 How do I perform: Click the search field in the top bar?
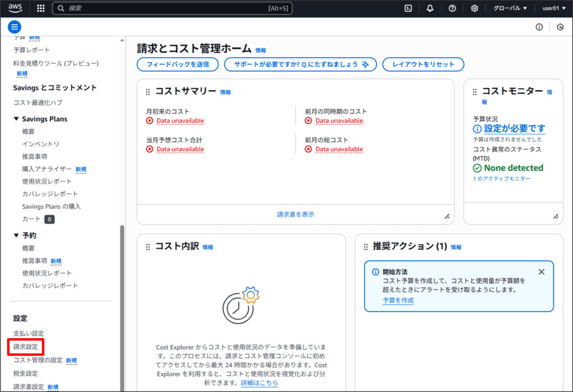(172, 8)
